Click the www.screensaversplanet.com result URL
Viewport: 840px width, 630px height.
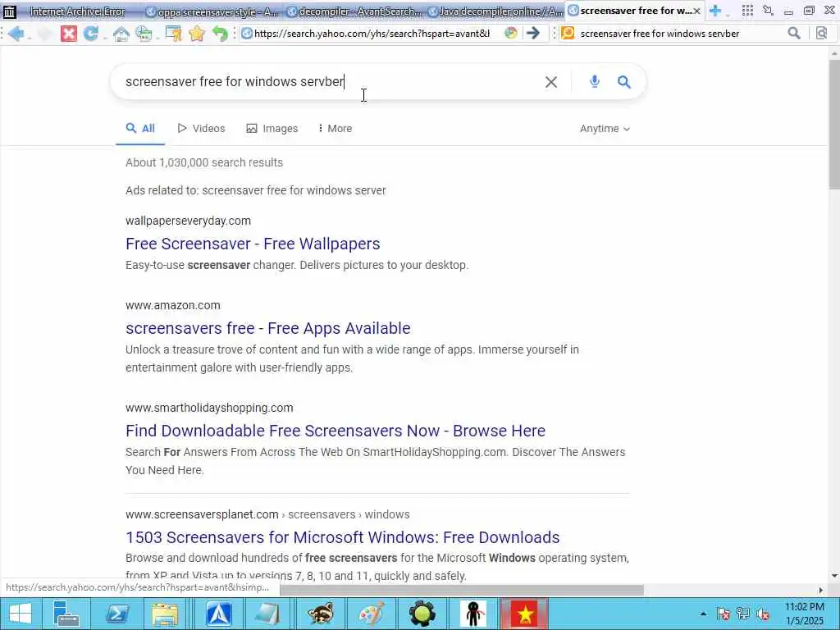coord(202,514)
